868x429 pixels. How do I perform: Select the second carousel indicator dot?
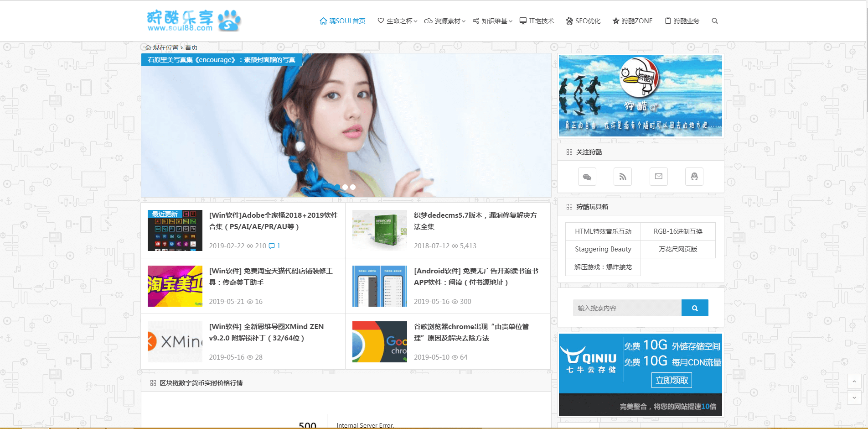pyautogui.click(x=345, y=187)
